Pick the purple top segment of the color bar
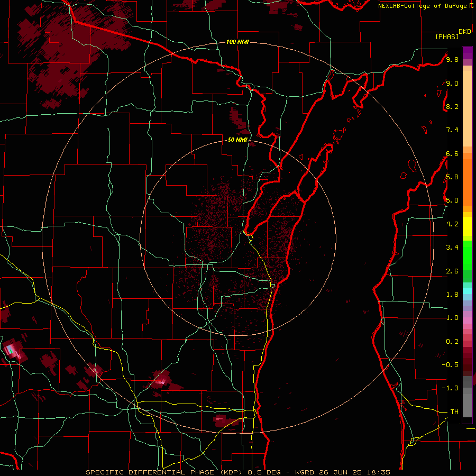Screen dimensions: 476x476 [467, 53]
